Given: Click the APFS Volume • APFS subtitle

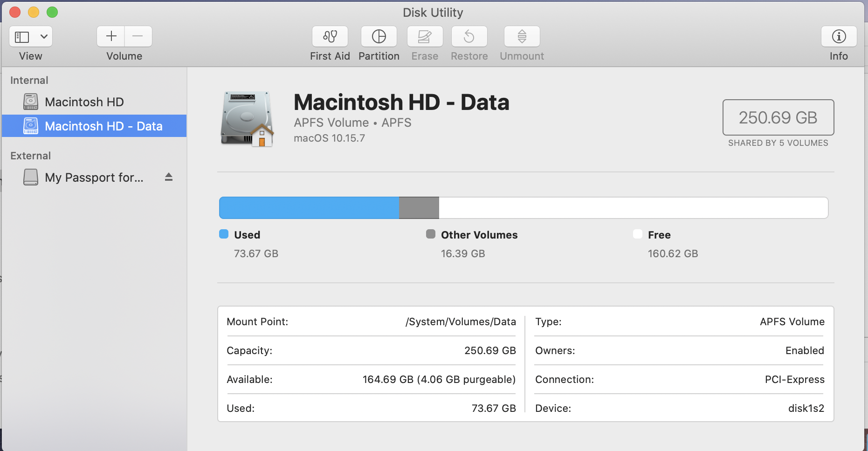Looking at the screenshot, I should 352,123.
